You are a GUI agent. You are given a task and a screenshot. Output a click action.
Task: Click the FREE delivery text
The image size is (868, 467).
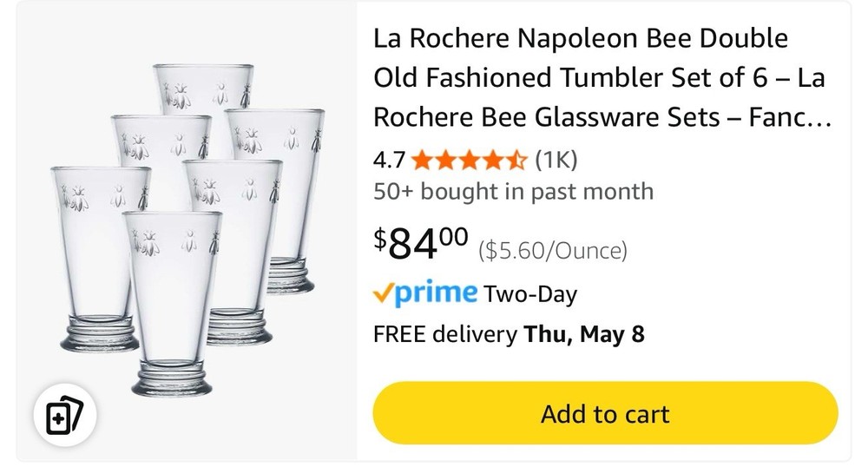[444, 334]
